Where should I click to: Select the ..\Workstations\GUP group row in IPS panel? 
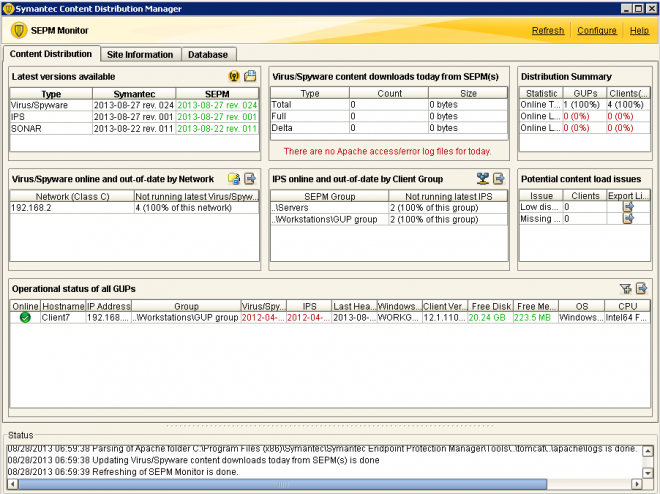coord(389,219)
